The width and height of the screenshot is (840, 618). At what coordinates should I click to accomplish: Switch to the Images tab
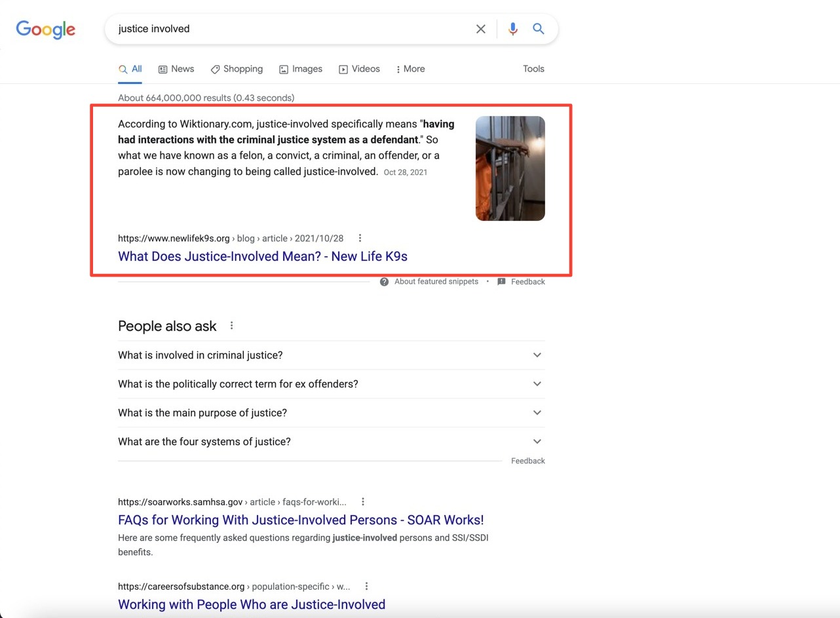point(301,69)
